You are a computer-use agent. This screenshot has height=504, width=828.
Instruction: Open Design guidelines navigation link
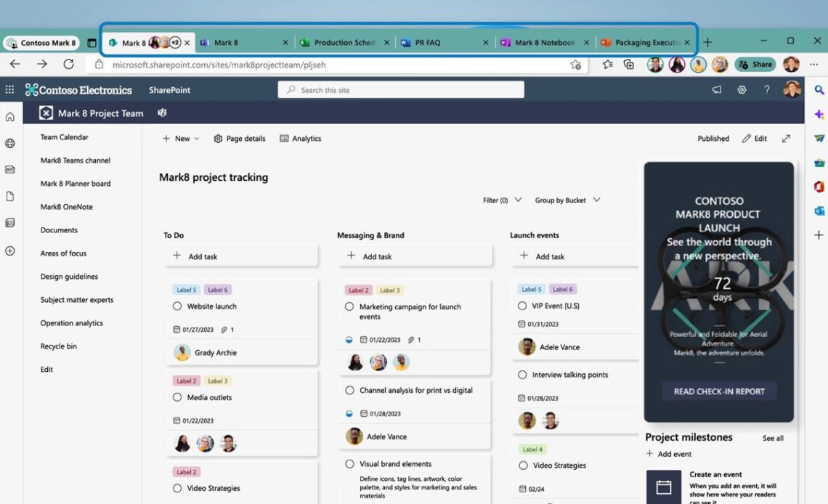(x=69, y=277)
